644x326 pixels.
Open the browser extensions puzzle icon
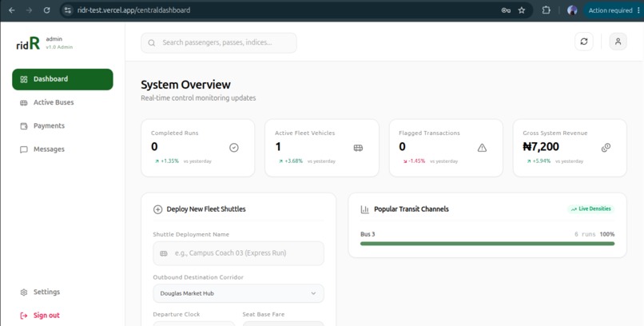(x=546, y=10)
